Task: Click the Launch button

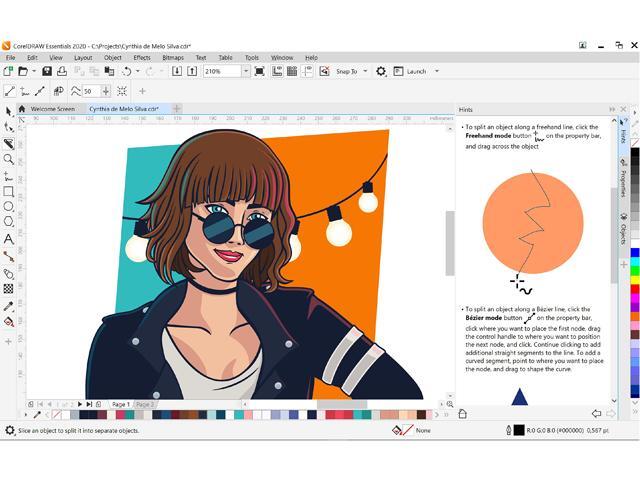Action: [411, 71]
